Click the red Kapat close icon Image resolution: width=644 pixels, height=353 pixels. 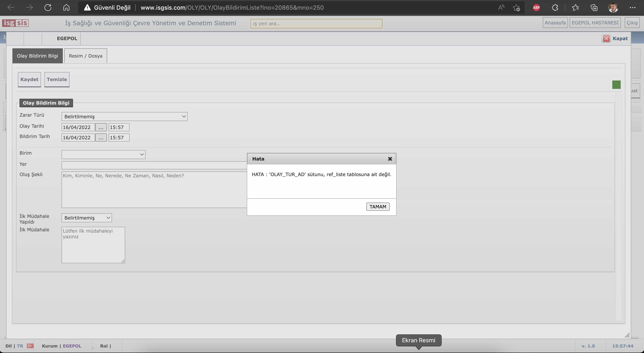(x=606, y=38)
